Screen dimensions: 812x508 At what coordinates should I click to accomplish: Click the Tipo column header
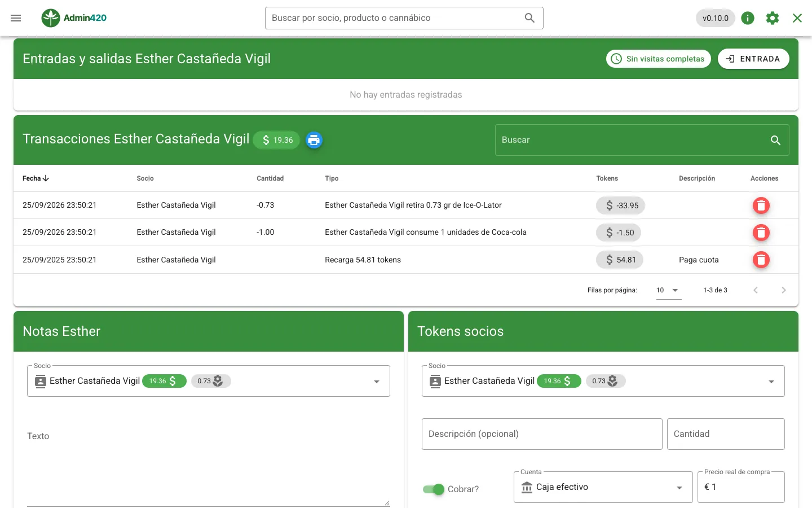point(332,178)
